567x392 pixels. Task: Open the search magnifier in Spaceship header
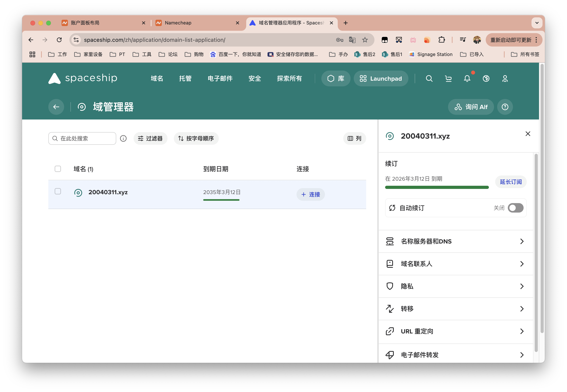(429, 79)
